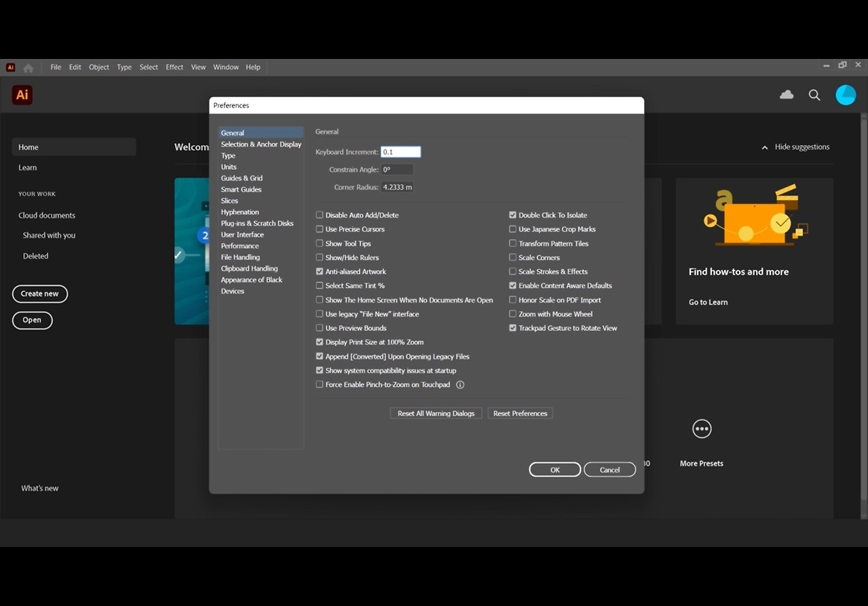Cancel the Preferences dialog

pyautogui.click(x=610, y=470)
